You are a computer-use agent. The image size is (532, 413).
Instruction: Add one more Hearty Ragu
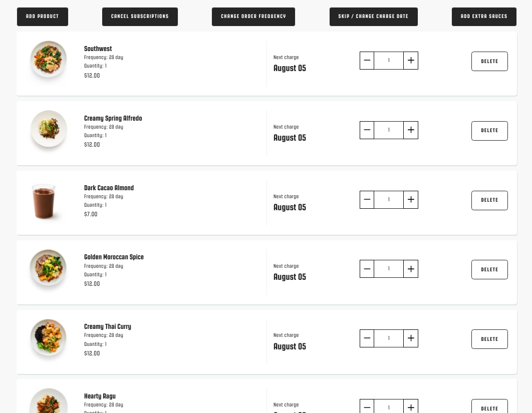[411, 407]
